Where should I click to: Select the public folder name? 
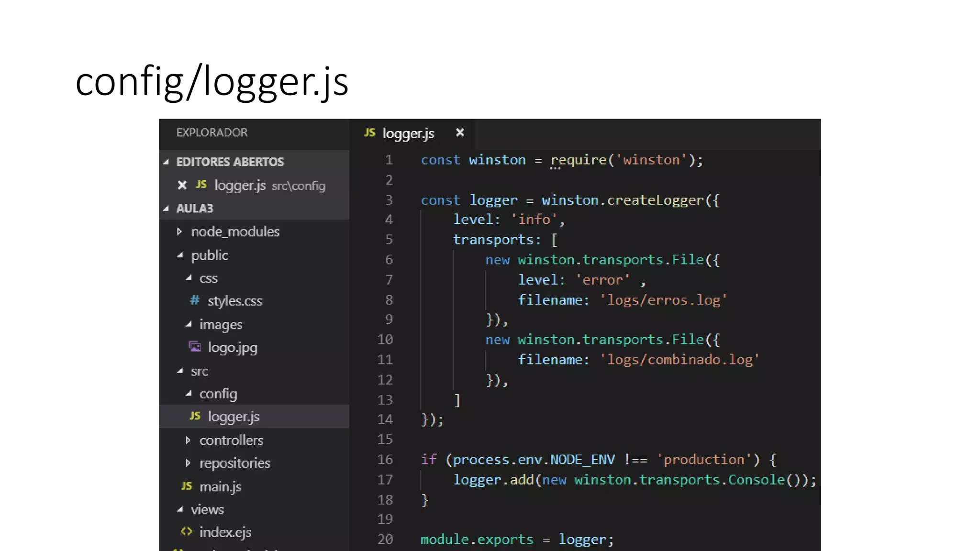click(x=210, y=255)
